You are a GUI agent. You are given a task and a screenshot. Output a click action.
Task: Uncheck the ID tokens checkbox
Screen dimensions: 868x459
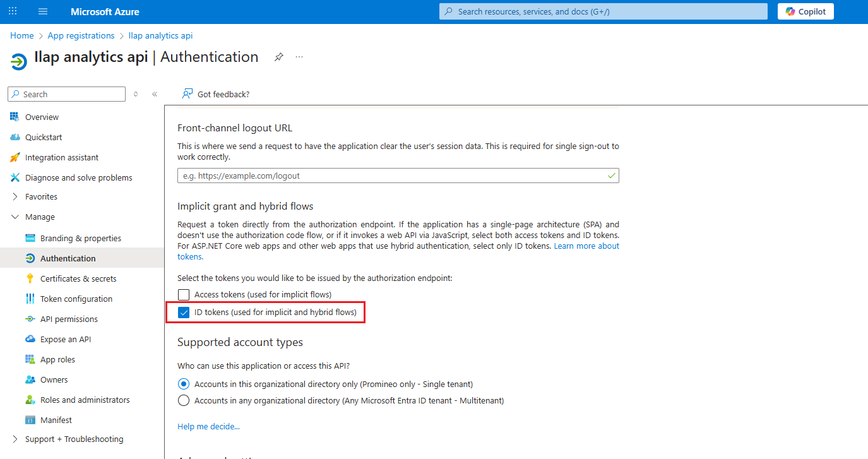(184, 312)
